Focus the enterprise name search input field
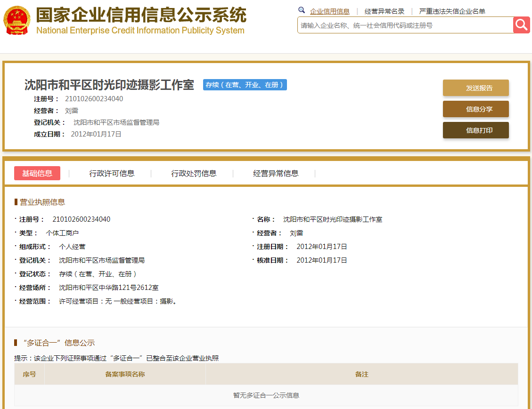The image size is (532, 409). click(405, 25)
